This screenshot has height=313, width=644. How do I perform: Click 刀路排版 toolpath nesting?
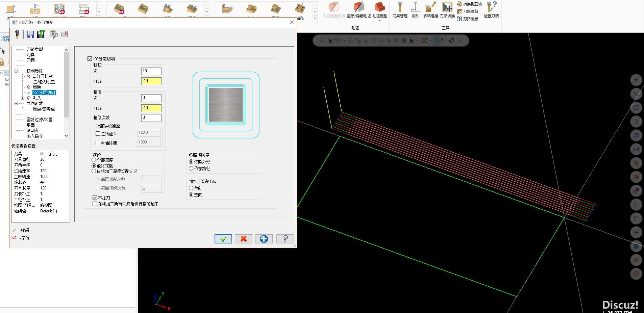click(468, 19)
